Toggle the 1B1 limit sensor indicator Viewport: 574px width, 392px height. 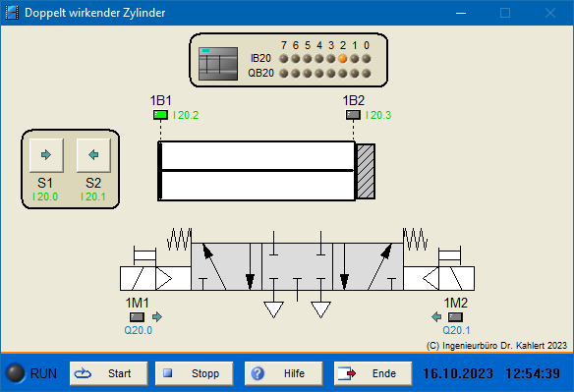pyautogui.click(x=160, y=115)
